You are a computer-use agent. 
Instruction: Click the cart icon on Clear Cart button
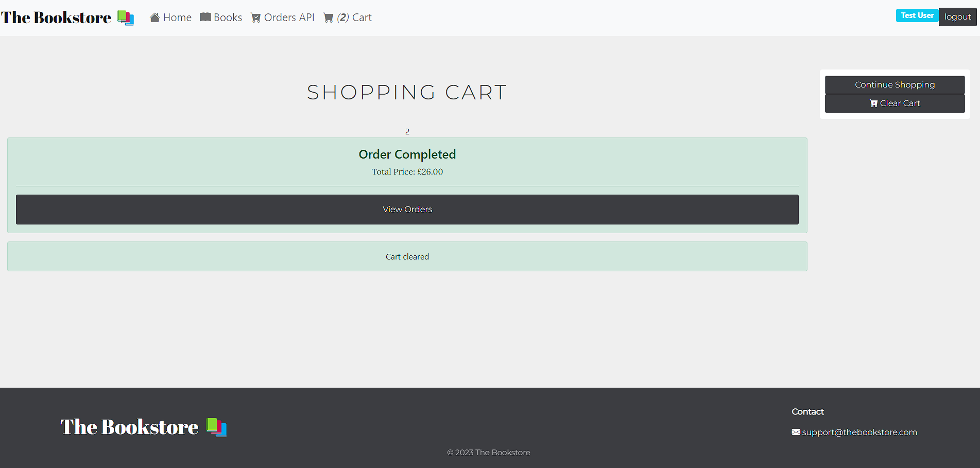(874, 103)
